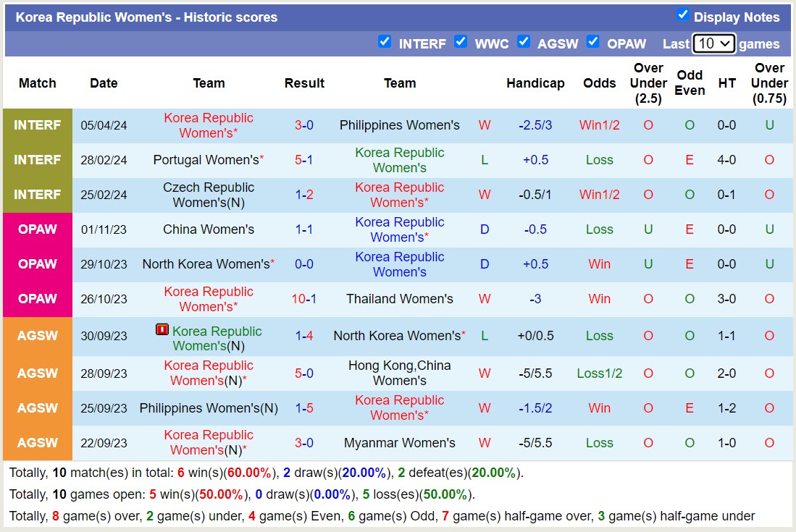Click Portugal Women's team link
Image resolution: width=796 pixels, height=532 pixels.
[x=206, y=160]
